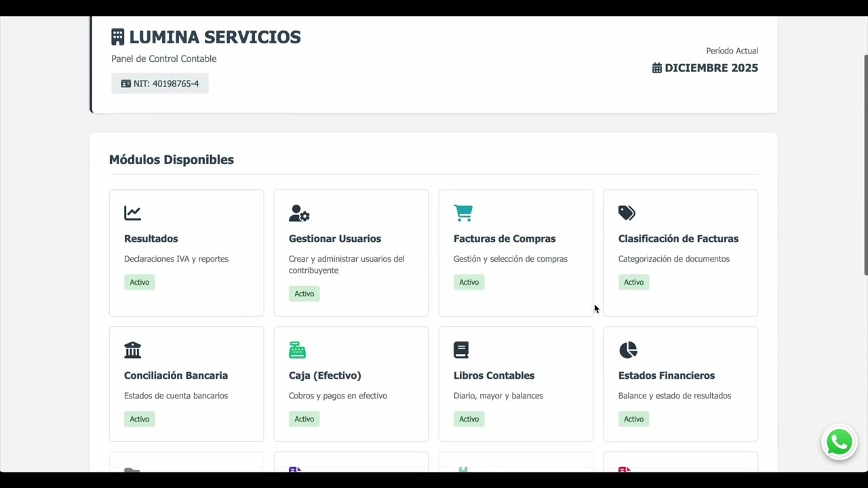The height and width of the screenshot is (488, 868).
Task: Click the DICIEMBRE 2025 period text
Action: pyautogui.click(x=711, y=68)
